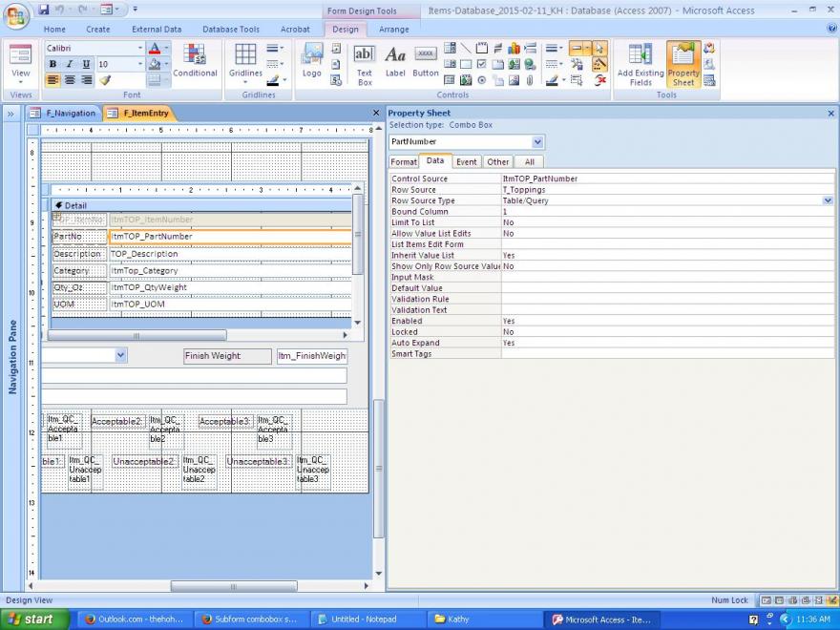Toggle the Property Sheet button
840x630 pixels.
(683, 64)
